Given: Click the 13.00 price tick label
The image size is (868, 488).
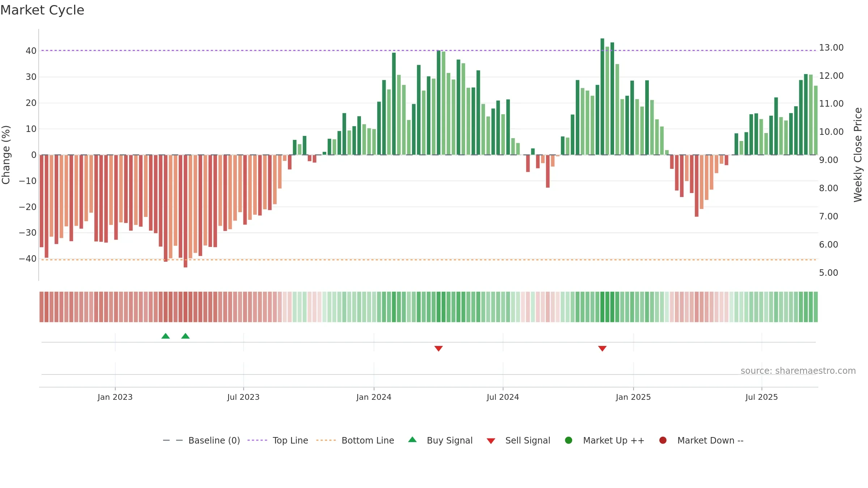Looking at the screenshot, I should click(831, 48).
